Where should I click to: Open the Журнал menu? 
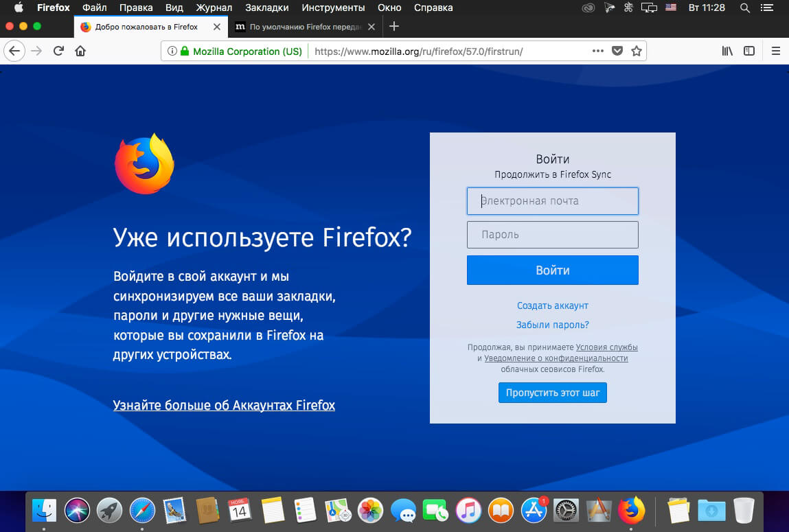coord(214,8)
